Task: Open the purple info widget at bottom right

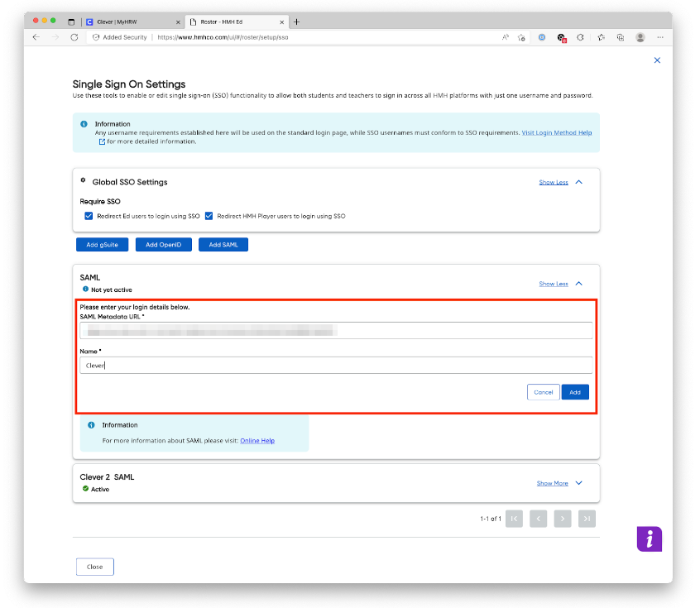Action: pos(649,539)
